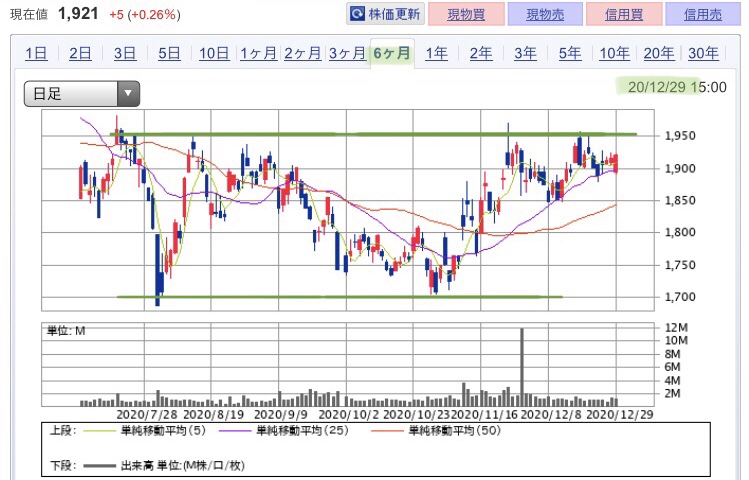The height and width of the screenshot is (480, 749).
Task: Select the 1日 period tab
Action: click(36, 53)
